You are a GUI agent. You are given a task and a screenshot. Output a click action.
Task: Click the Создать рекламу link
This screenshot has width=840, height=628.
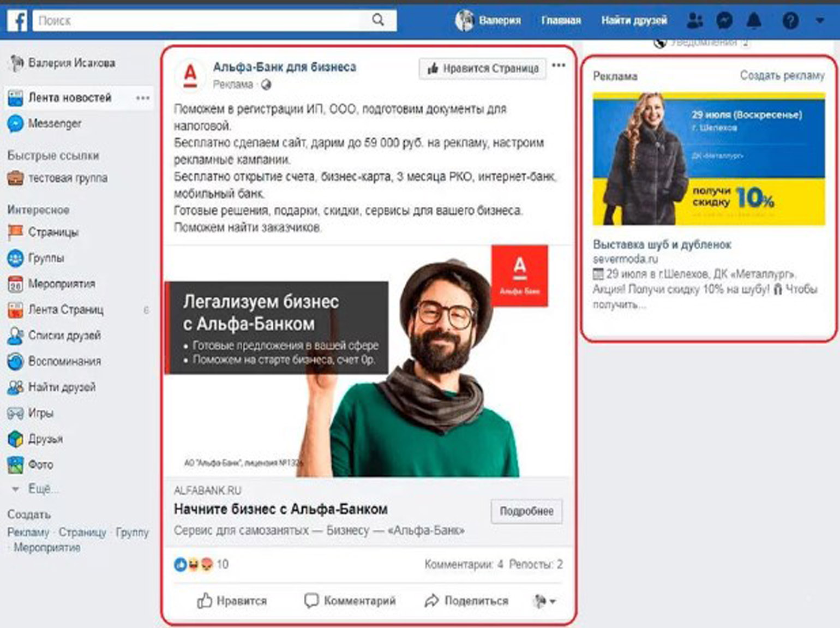coord(782,75)
